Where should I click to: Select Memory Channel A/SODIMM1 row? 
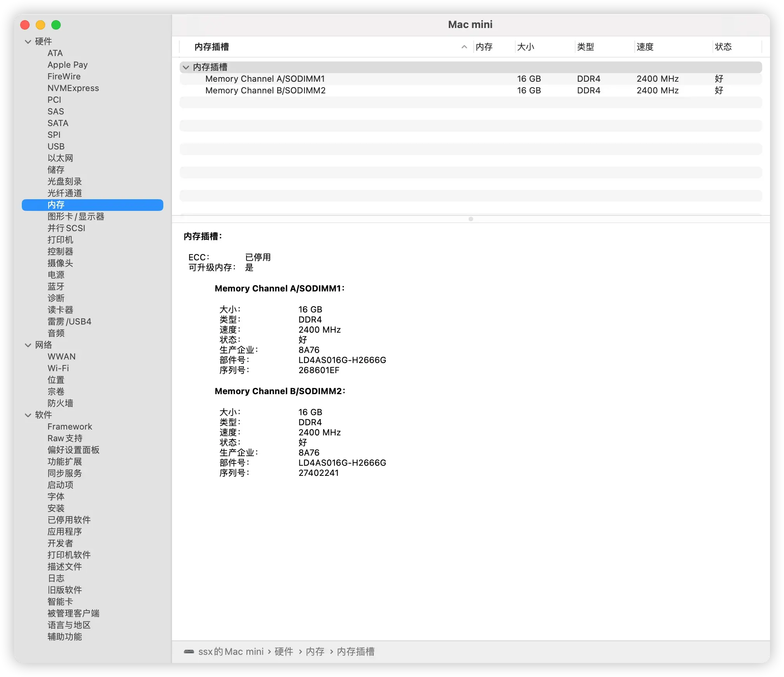265,79
